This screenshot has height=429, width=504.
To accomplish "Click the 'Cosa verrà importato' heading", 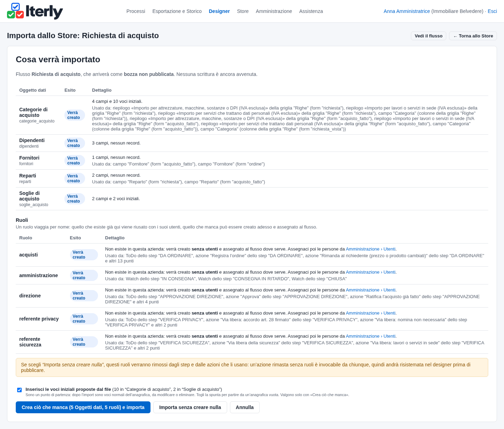I will point(58,59).
